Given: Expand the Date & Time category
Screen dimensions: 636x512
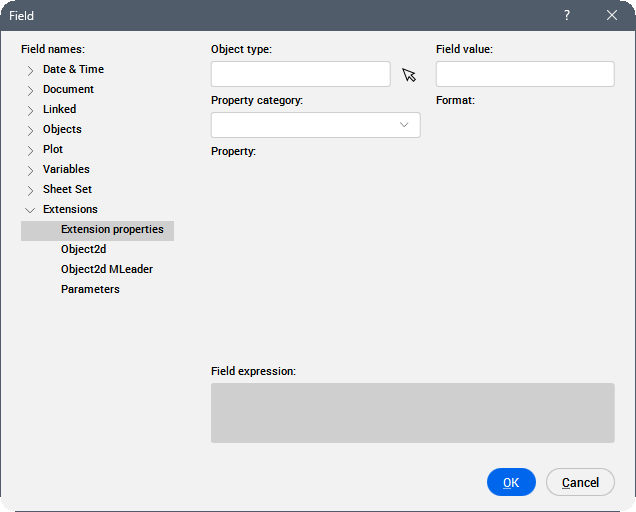Looking at the screenshot, I should click(30, 70).
